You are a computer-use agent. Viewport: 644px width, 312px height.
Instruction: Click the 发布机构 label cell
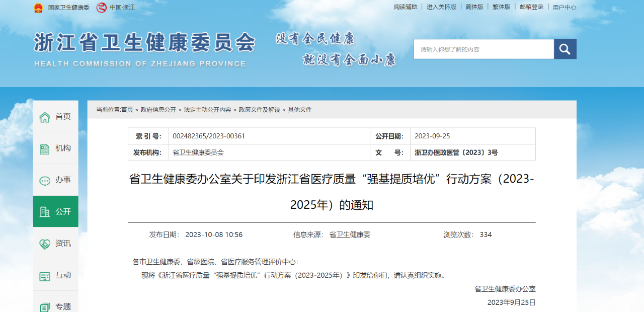[148, 152]
